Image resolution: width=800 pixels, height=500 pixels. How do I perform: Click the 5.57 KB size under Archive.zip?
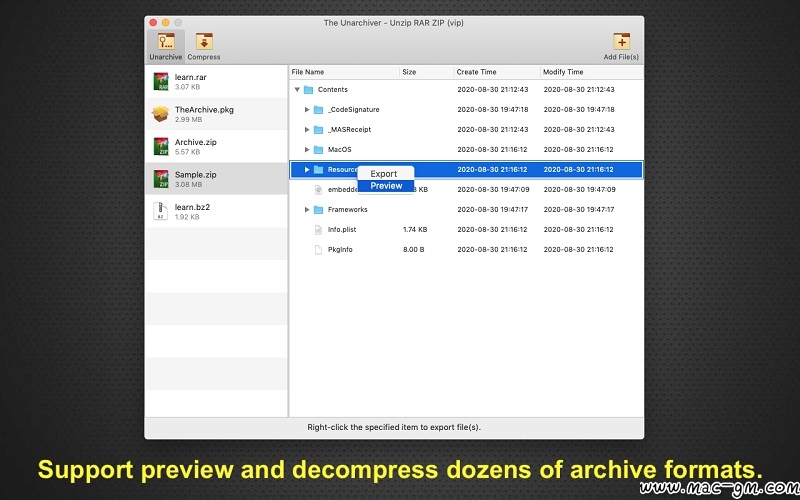click(x=187, y=153)
